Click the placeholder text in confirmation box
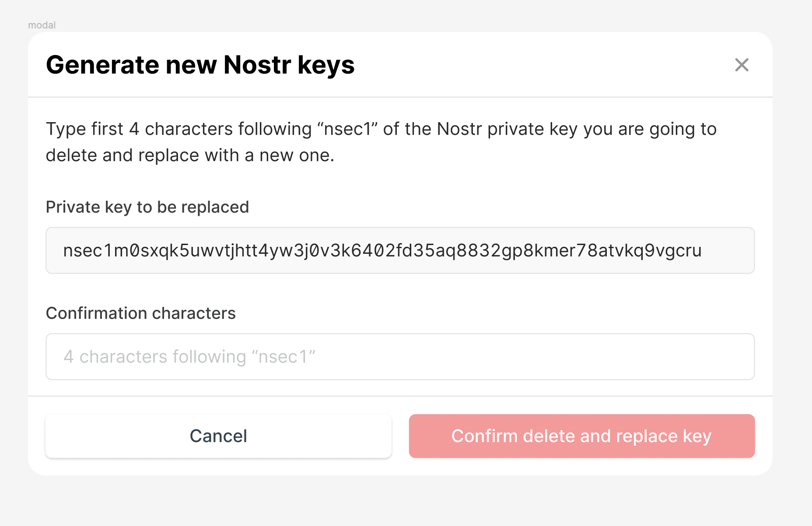 click(x=190, y=356)
